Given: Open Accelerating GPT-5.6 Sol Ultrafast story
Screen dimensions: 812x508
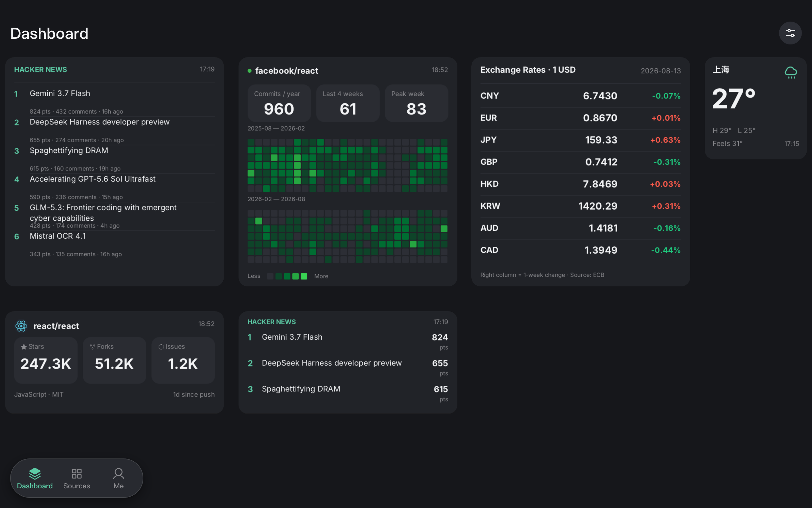Looking at the screenshot, I should (x=115, y=188).
